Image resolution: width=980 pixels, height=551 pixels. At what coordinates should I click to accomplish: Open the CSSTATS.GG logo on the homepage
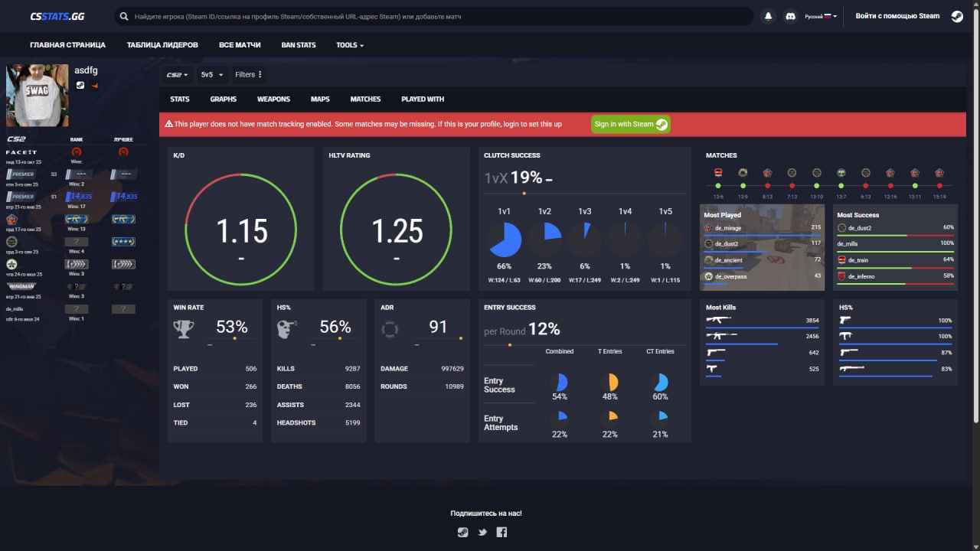pos(57,15)
